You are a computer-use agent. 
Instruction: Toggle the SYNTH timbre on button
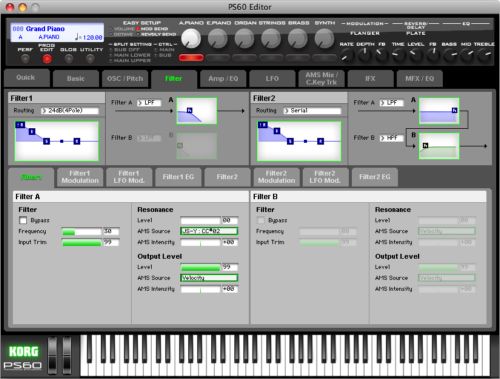click(324, 58)
